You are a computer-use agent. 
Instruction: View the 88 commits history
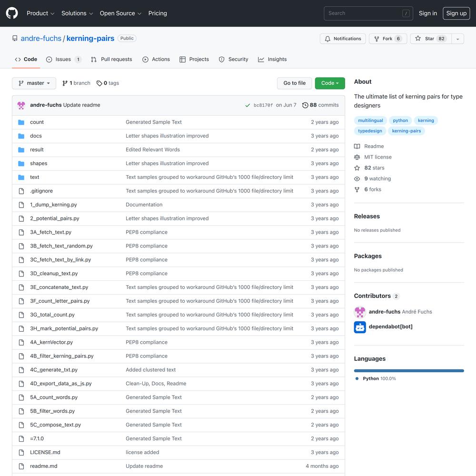click(320, 105)
